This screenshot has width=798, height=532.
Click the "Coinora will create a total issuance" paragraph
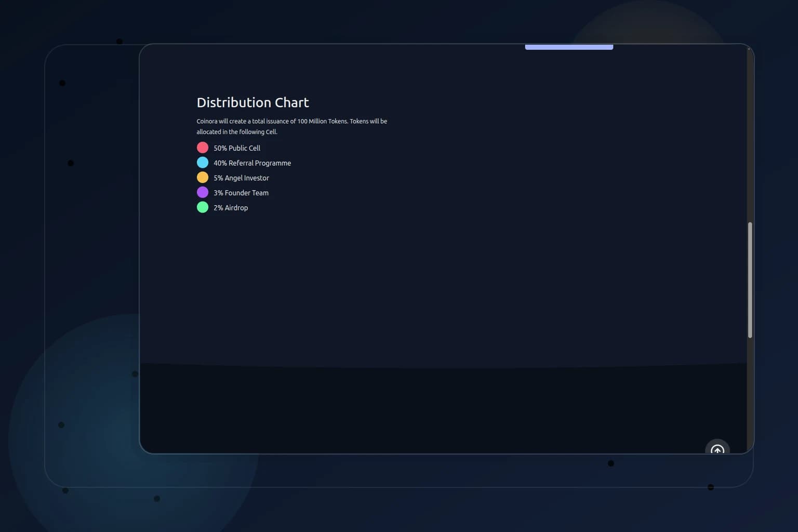click(292, 126)
